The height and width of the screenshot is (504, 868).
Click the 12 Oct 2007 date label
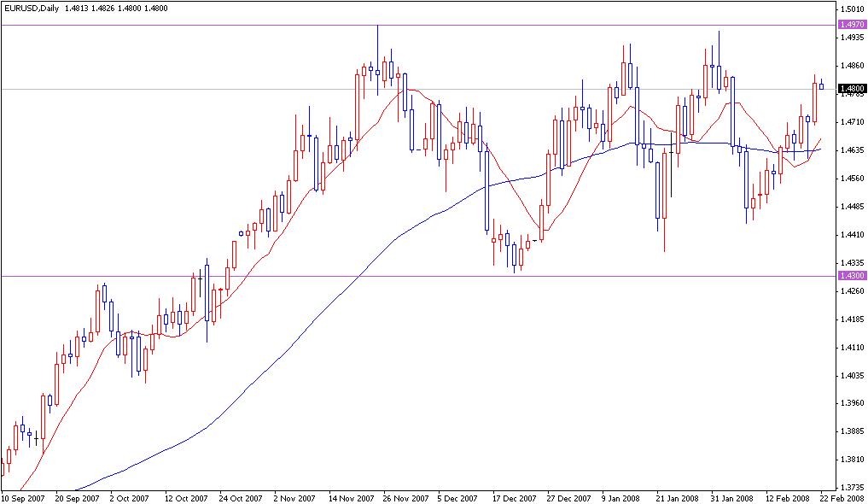pyautogui.click(x=186, y=499)
